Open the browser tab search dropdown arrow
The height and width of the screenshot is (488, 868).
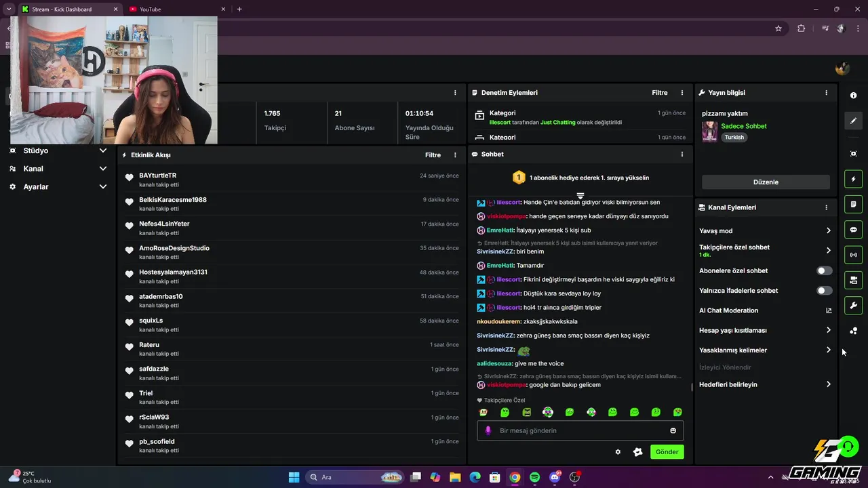coord(8,9)
